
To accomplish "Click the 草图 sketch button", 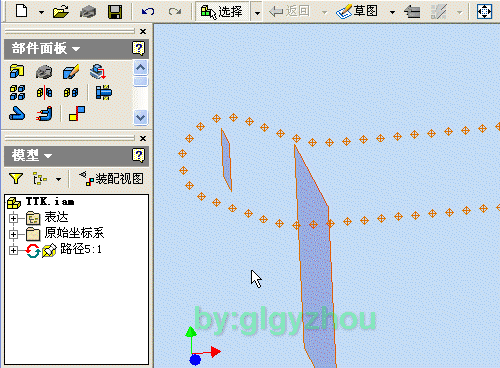I will pos(357,12).
